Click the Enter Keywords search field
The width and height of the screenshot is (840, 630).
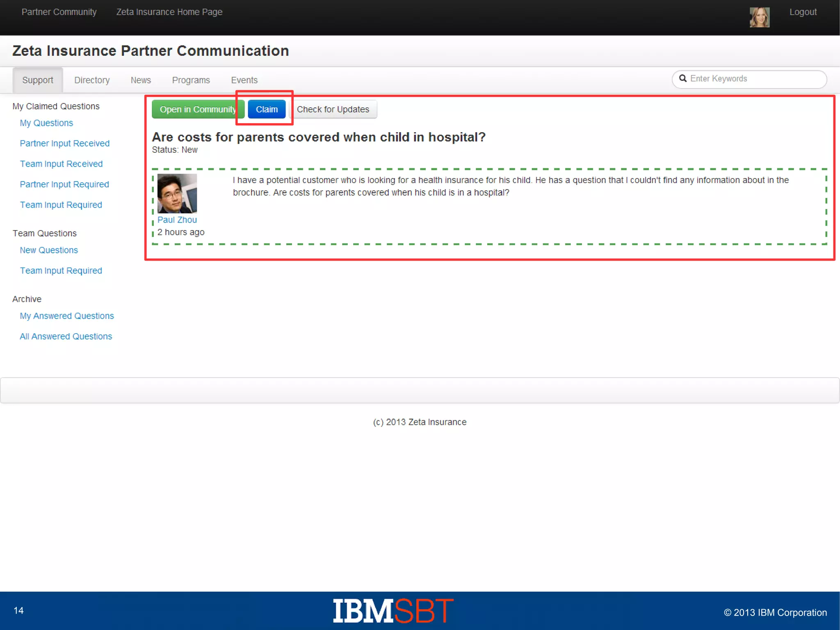click(749, 79)
